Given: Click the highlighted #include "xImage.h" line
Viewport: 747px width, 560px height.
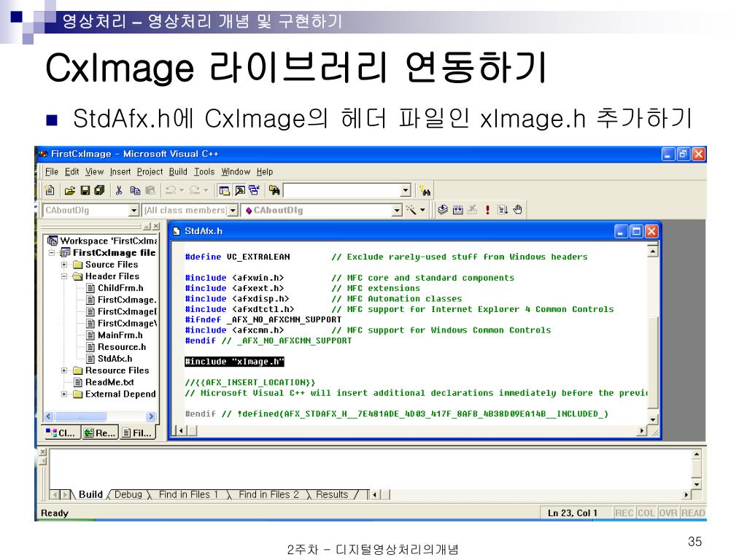Looking at the screenshot, I should pos(234,362).
